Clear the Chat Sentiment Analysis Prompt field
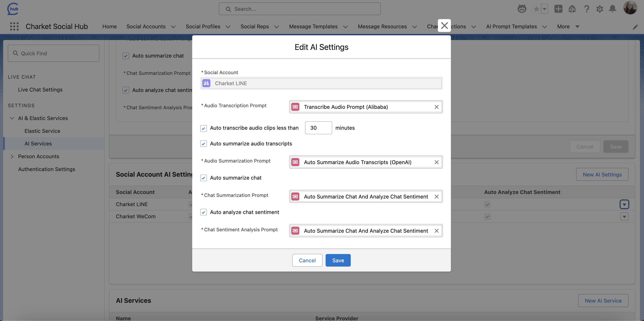Viewport: 644px width, 321px height. coord(436,231)
